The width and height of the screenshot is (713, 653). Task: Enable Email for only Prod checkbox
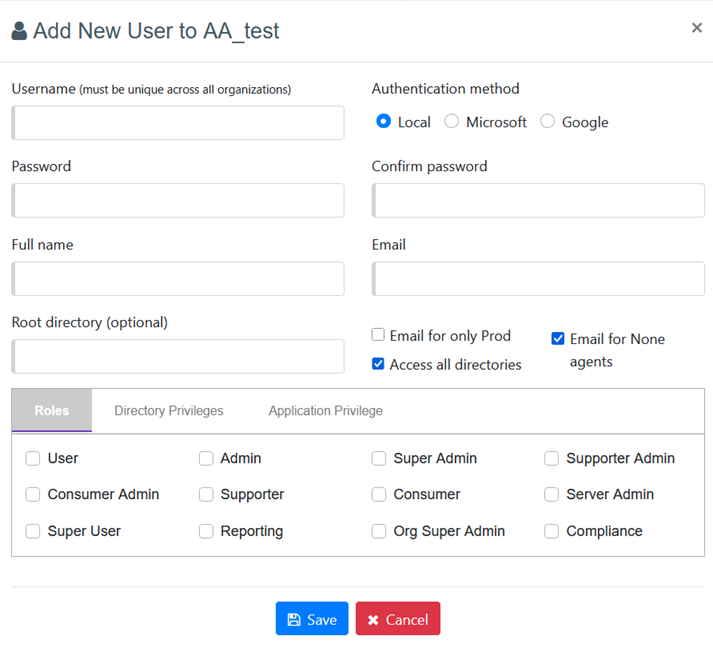click(x=378, y=335)
